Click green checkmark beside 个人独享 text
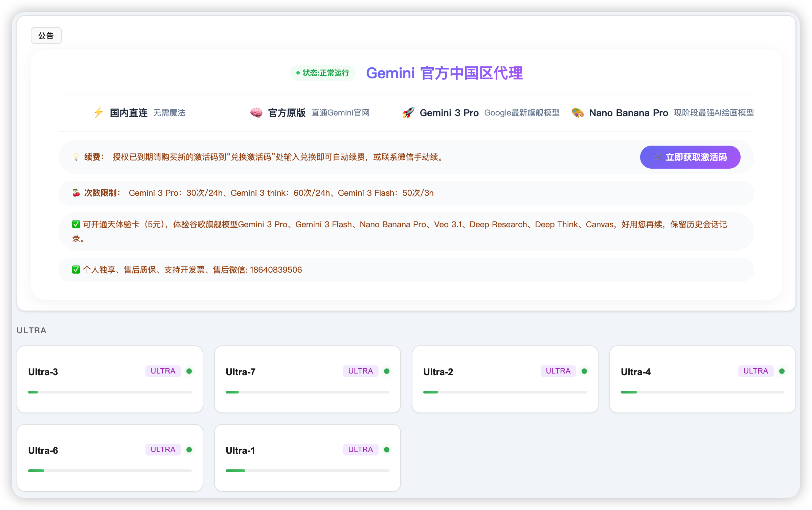 pyautogui.click(x=76, y=270)
